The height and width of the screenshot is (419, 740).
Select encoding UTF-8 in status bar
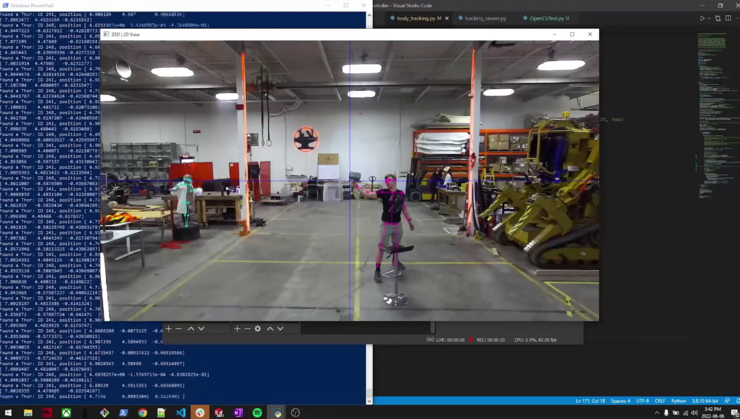click(642, 401)
